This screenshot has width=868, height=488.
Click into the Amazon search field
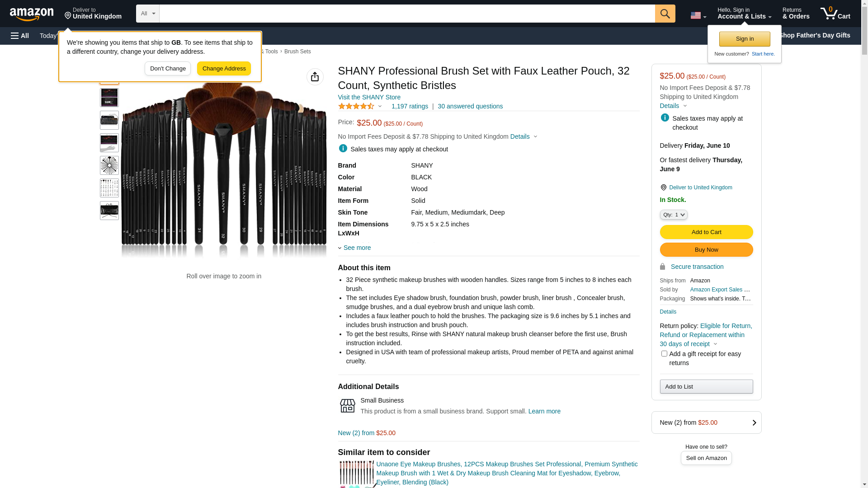point(407,14)
